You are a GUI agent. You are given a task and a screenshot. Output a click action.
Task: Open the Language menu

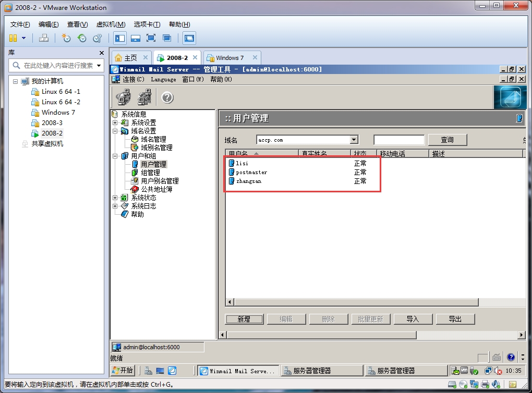tap(163, 79)
